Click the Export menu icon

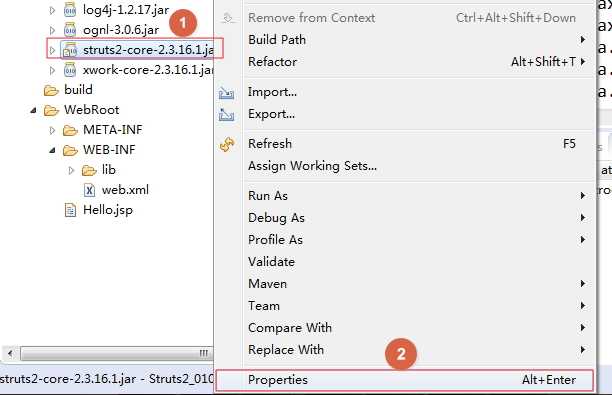[x=226, y=114]
